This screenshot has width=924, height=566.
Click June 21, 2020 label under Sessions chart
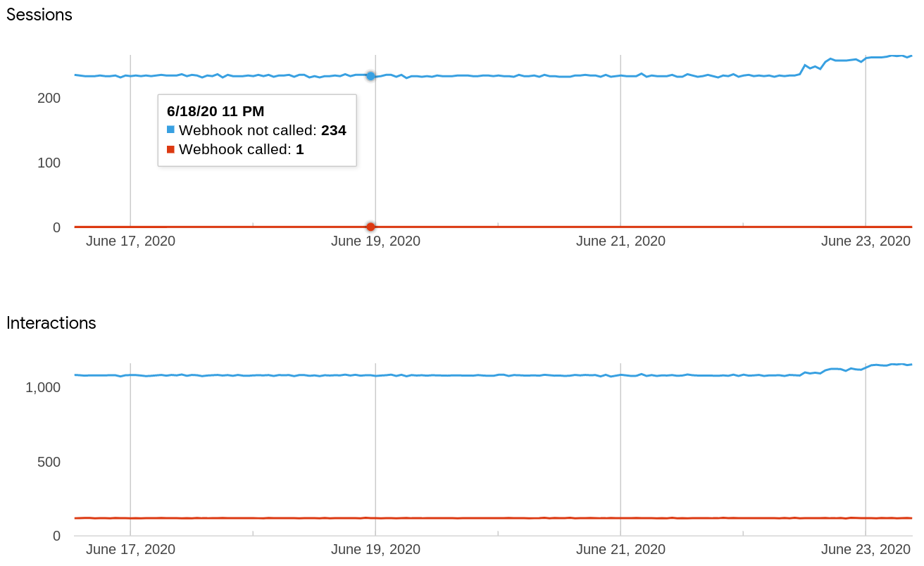pyautogui.click(x=620, y=241)
